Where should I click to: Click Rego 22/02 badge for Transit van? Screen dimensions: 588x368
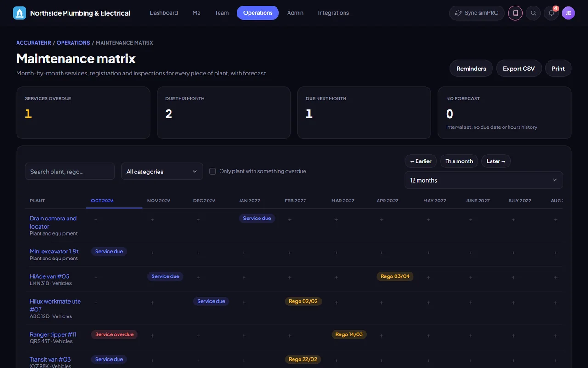click(303, 359)
